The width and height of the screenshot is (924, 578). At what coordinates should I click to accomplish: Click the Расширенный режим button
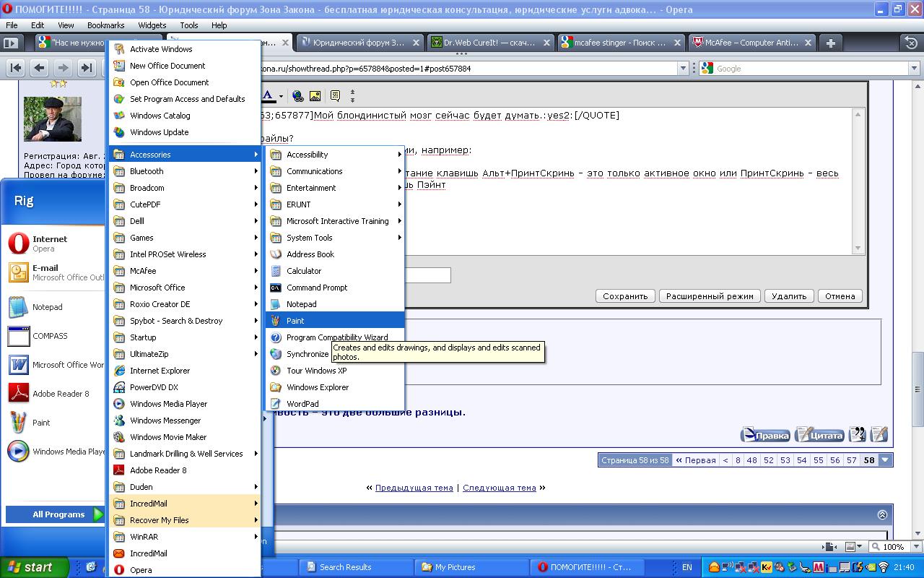710,296
